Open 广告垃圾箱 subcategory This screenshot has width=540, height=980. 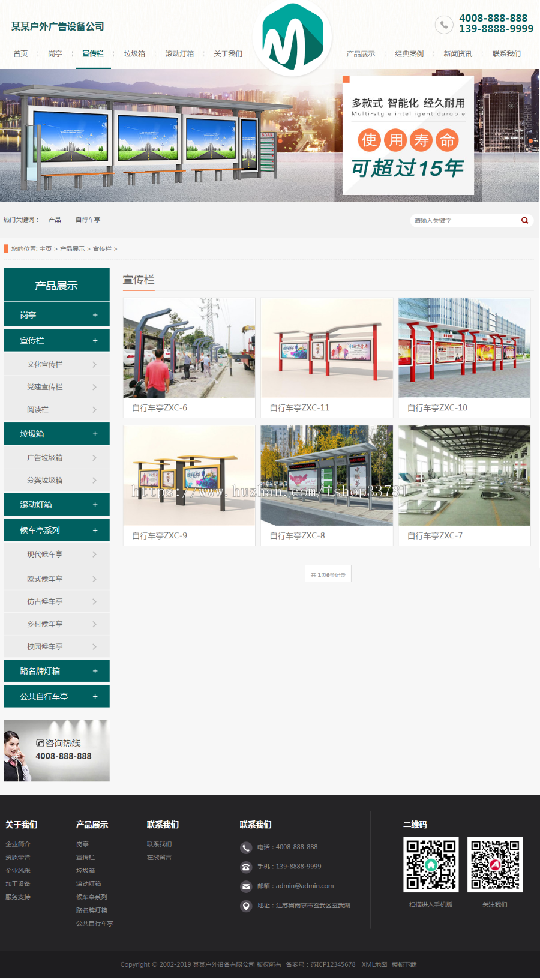[56, 457]
